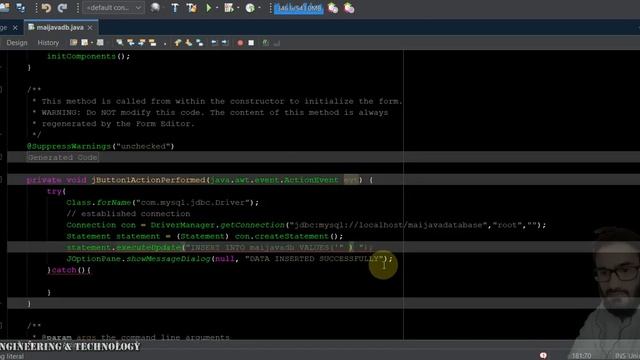Clean and Build the project
640x360 pixels.
pos(191,8)
